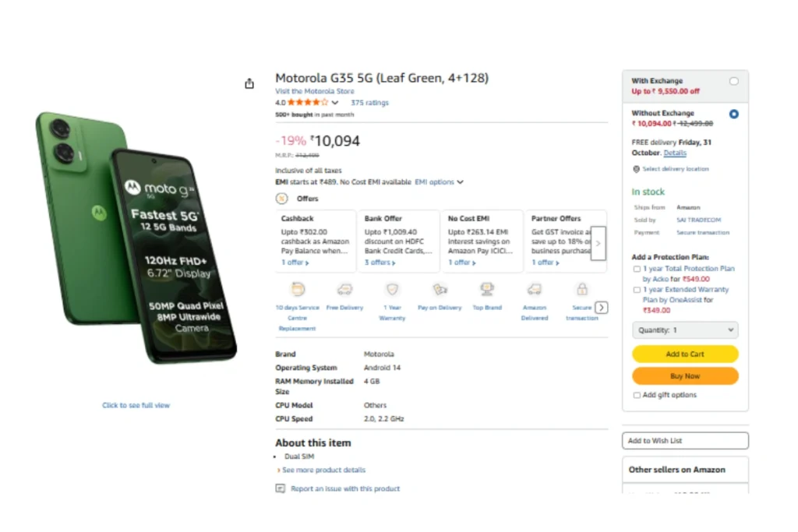The height and width of the screenshot is (532, 798).
Task: Click the 1 Year Warranty shield icon
Action: [x=393, y=290]
